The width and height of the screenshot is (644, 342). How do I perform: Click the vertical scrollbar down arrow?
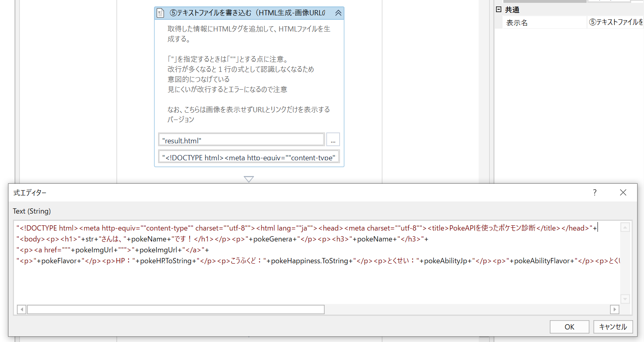coord(625,299)
